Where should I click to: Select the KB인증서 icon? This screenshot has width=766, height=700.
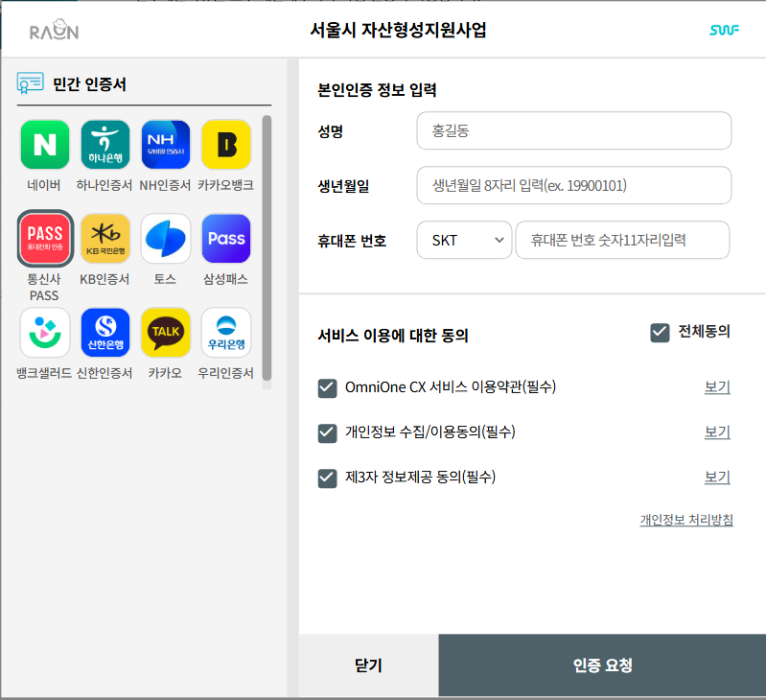[x=105, y=239]
